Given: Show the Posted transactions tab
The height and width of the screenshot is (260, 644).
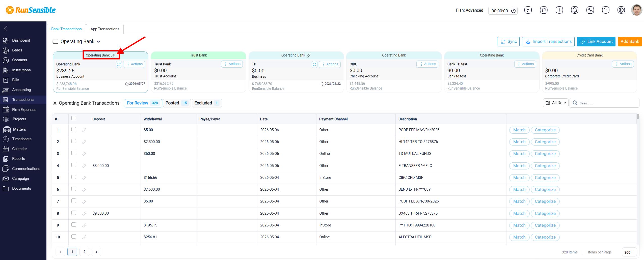Looking at the screenshot, I should tap(177, 103).
